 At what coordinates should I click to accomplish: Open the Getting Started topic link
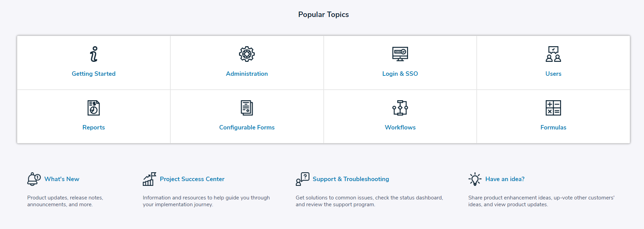pyautogui.click(x=94, y=74)
